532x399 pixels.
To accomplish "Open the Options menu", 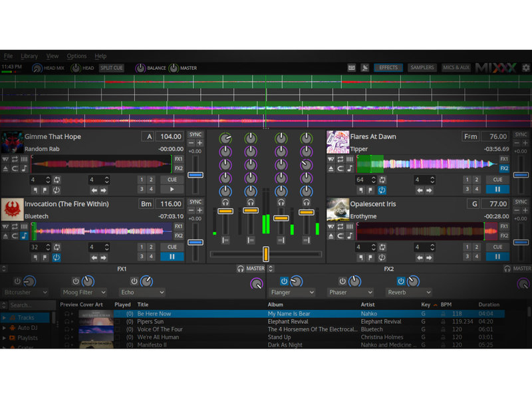I will click(76, 57).
